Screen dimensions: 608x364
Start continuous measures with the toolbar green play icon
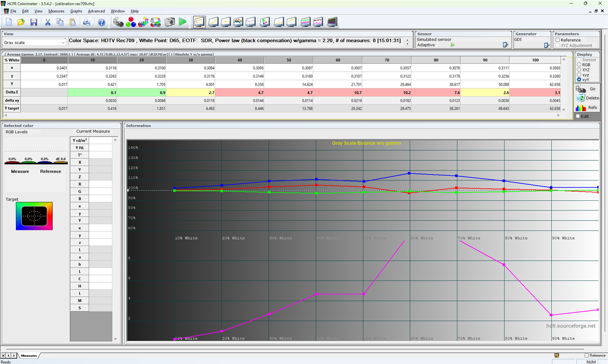[x=182, y=22]
